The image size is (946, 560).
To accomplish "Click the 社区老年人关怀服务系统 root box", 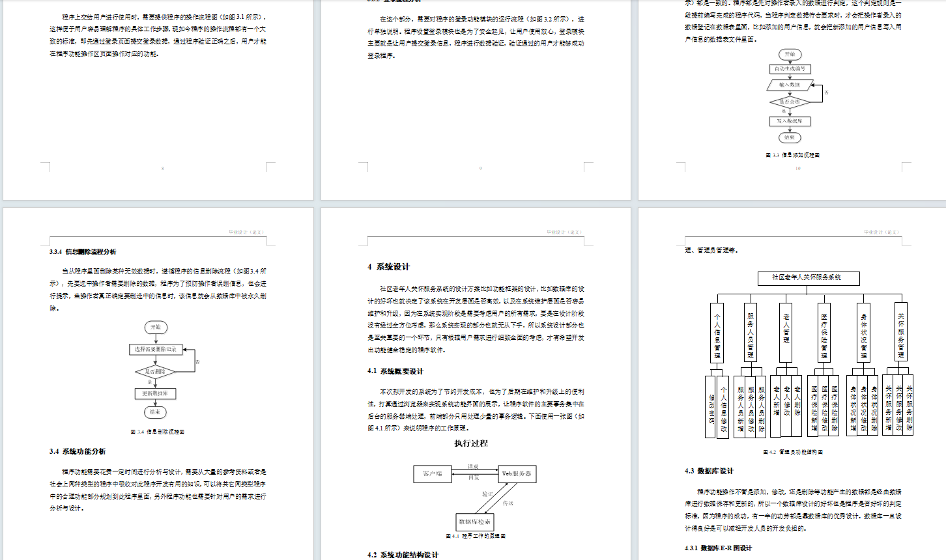I will coord(808,278).
